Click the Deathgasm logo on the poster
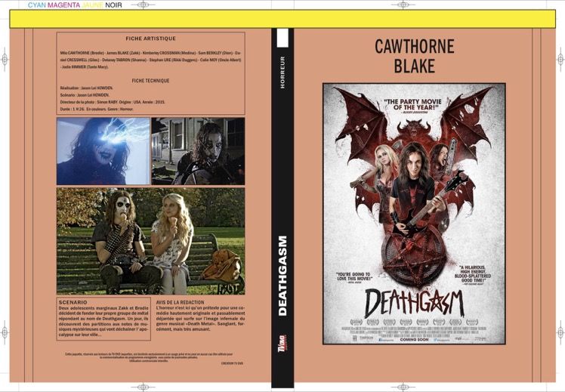This screenshot has height=392, width=565. coord(414,303)
